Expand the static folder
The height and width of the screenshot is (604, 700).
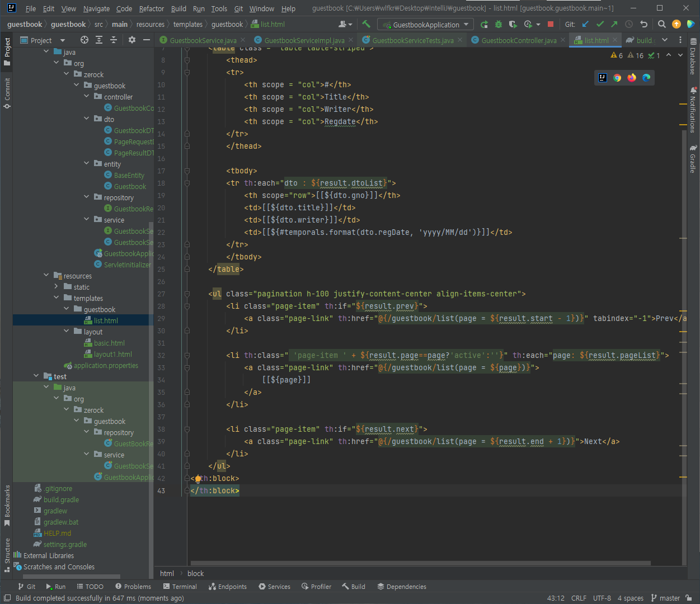[x=57, y=286]
